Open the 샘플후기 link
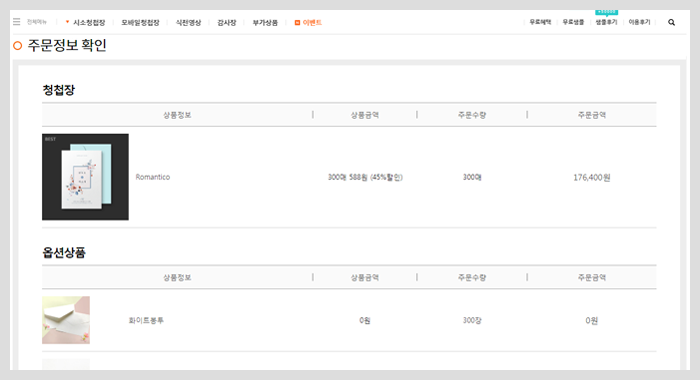 [x=606, y=22]
